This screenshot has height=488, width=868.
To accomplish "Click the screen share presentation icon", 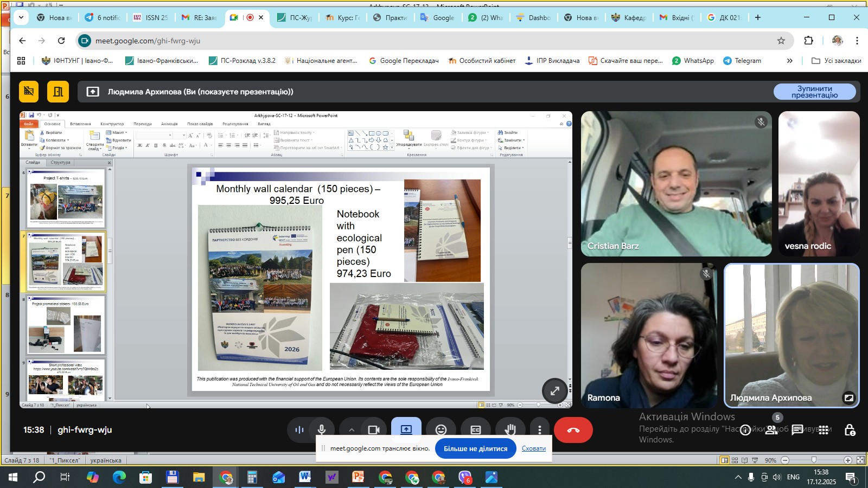I will tap(406, 429).
